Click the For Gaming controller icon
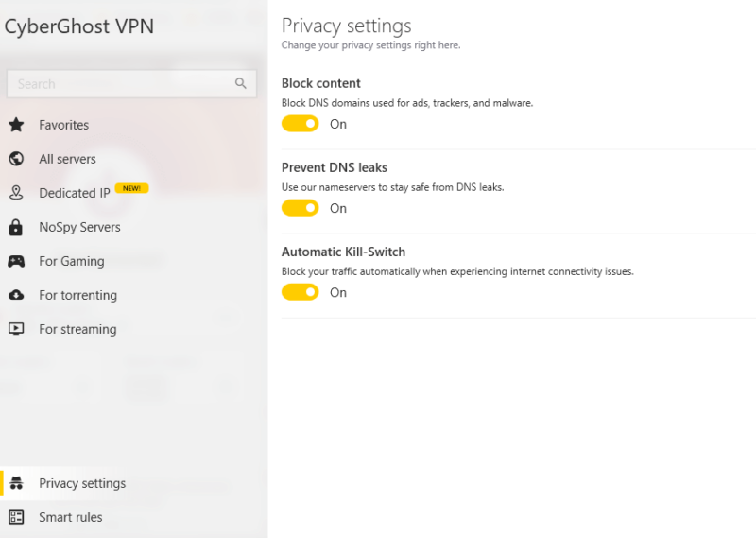This screenshot has height=538, width=756. (16, 262)
